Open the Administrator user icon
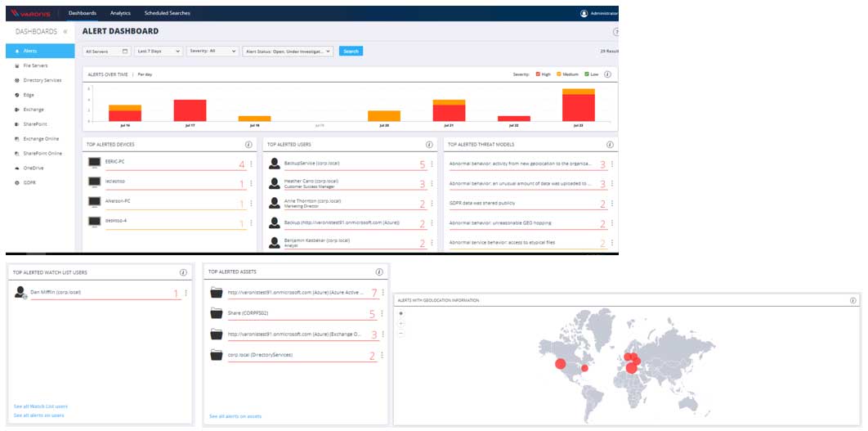The height and width of the screenshot is (431, 868). tap(584, 13)
